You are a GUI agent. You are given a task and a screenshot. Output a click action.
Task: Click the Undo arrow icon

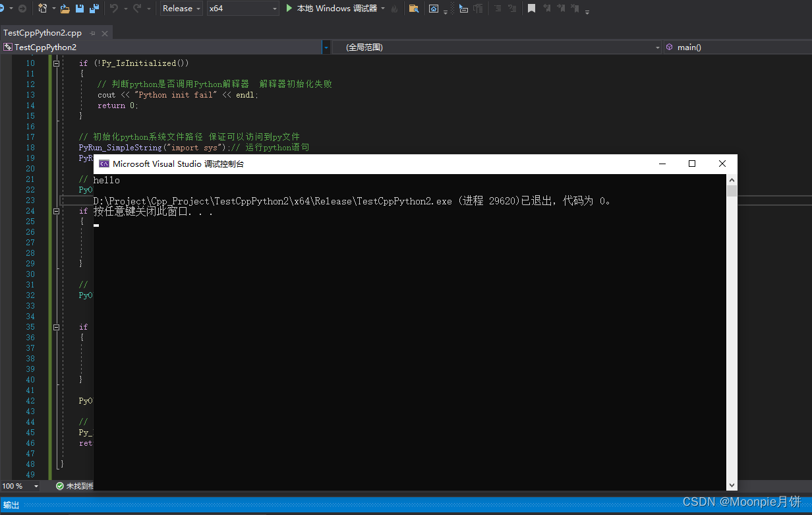[x=113, y=9]
